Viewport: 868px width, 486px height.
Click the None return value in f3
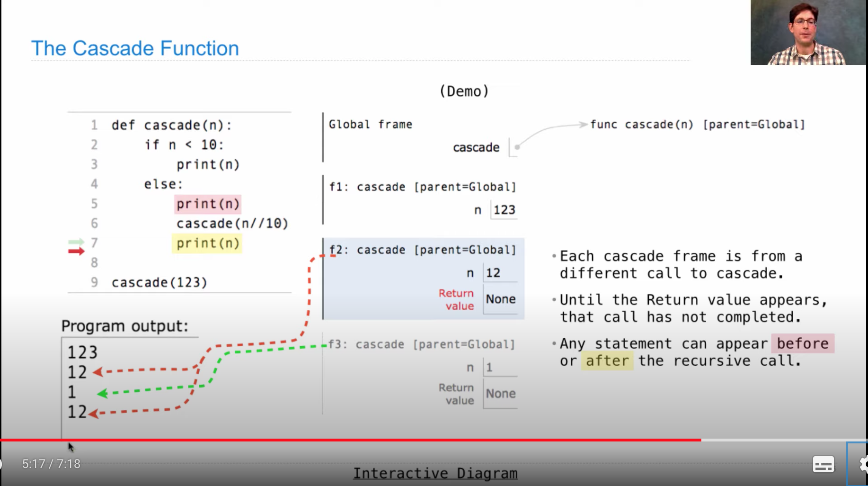click(501, 393)
